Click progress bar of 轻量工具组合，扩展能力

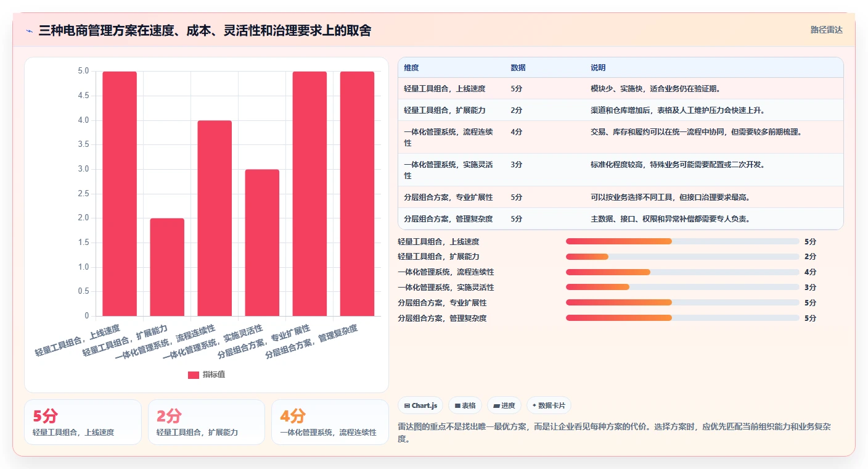[682, 257]
